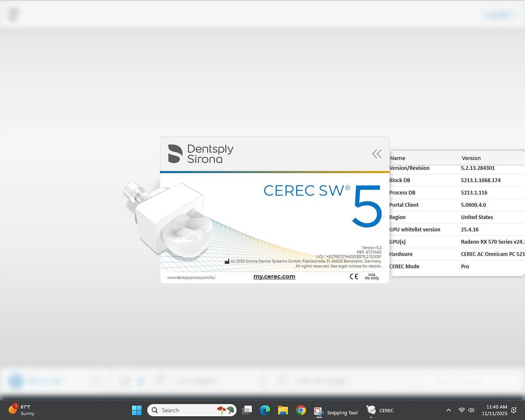The height and width of the screenshot is (420, 525).
Task: Click the Wi-Fi network icon in the tray
Action: click(x=462, y=410)
